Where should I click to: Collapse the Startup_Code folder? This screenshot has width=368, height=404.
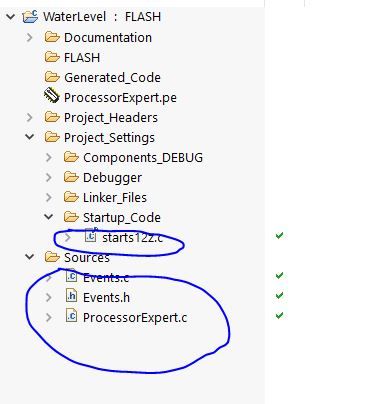pos(49,217)
